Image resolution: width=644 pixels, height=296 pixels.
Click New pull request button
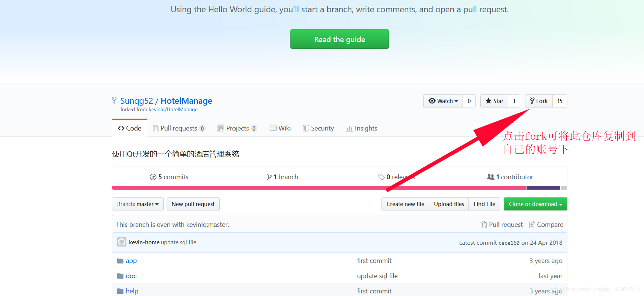[x=193, y=204]
